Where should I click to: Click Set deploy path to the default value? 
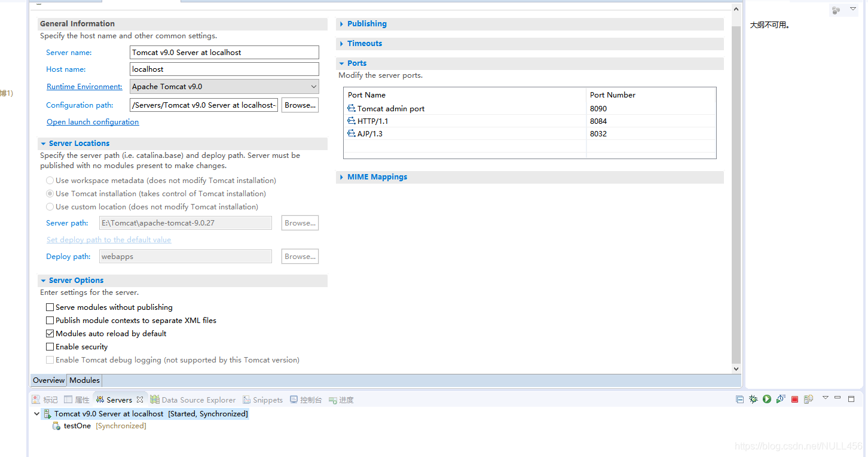pos(109,240)
